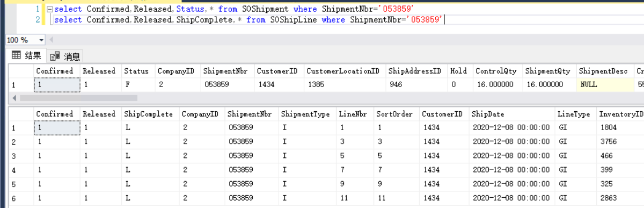This screenshot has width=644, height=208.
Task: Select the SortOrder column header
Action: 396,114
